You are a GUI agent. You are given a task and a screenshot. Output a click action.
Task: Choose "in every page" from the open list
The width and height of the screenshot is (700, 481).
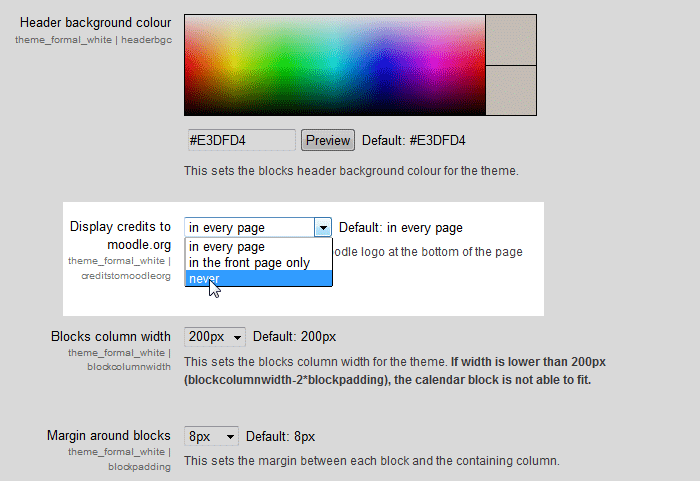click(x=227, y=246)
